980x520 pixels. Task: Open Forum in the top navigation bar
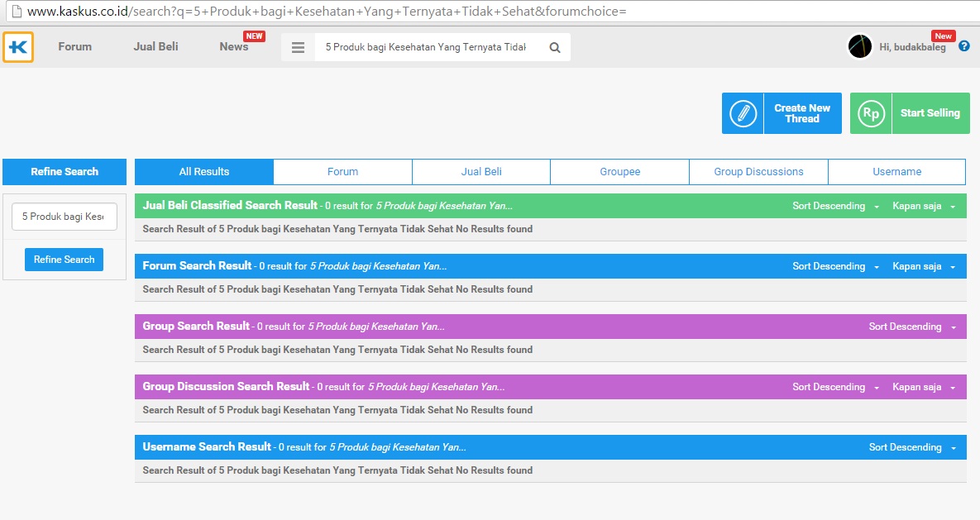click(x=75, y=47)
